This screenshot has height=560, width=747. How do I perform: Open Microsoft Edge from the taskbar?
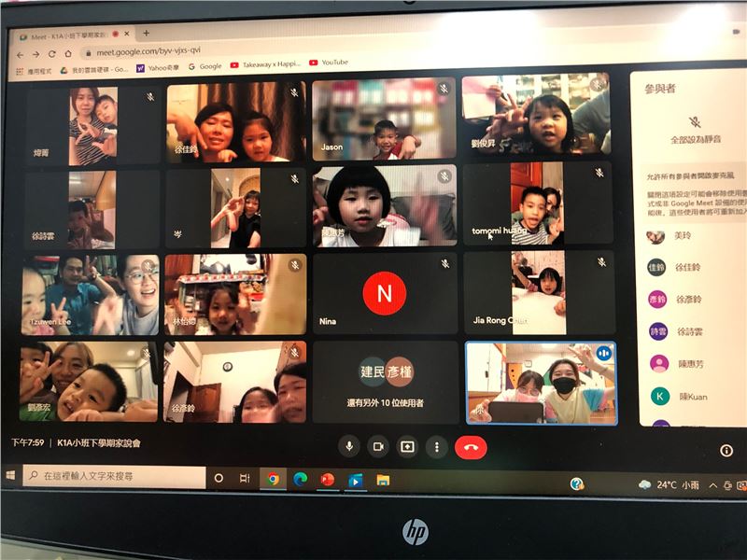click(301, 479)
